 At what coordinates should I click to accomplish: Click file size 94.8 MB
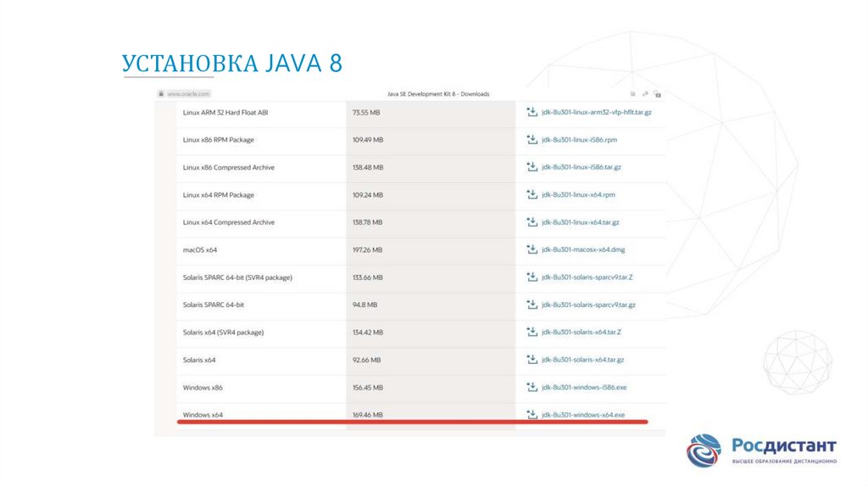(364, 305)
